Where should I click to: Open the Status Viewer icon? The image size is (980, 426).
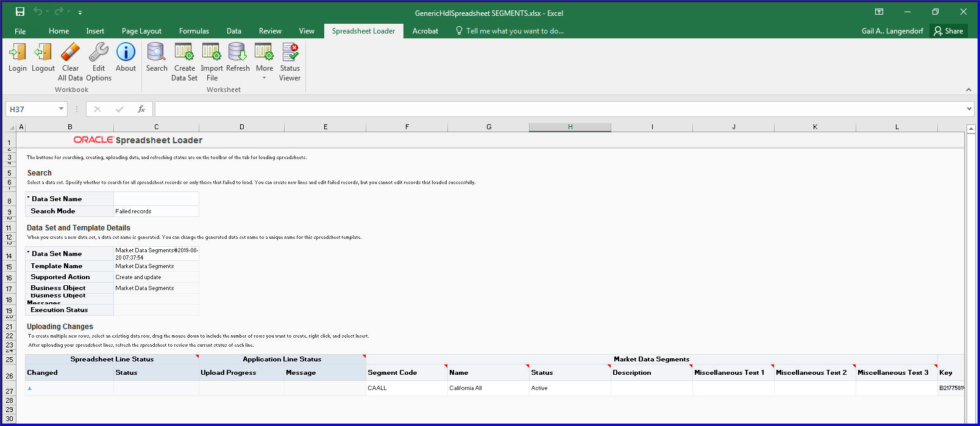coord(290,52)
